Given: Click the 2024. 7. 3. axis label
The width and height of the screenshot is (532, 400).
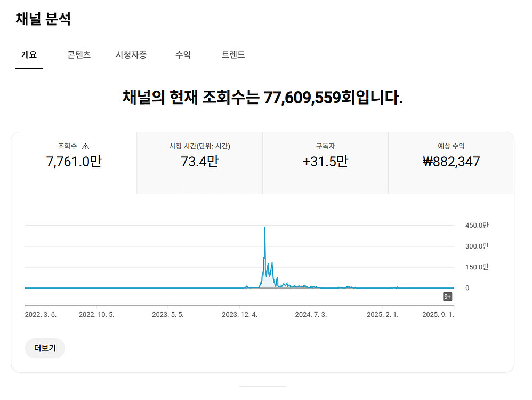Looking at the screenshot, I should pyautogui.click(x=311, y=315).
